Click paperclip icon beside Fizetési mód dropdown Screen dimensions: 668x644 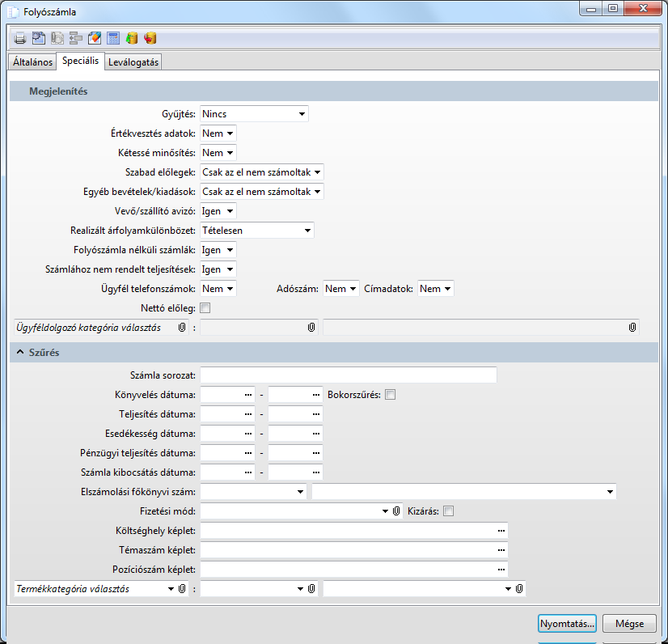click(396, 511)
